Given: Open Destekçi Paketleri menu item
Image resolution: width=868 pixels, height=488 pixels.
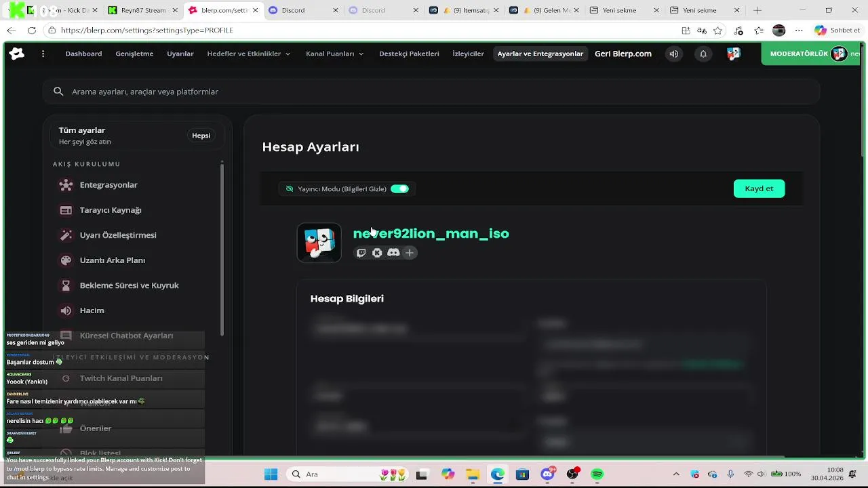Looking at the screenshot, I should 409,54.
